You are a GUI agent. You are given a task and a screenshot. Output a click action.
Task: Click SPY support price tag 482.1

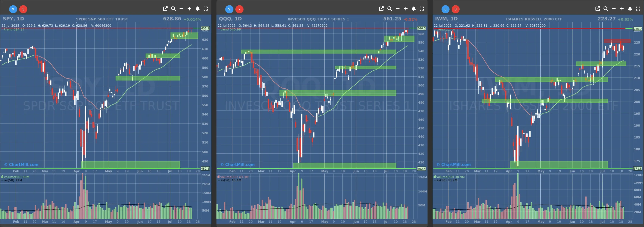click(x=205, y=169)
